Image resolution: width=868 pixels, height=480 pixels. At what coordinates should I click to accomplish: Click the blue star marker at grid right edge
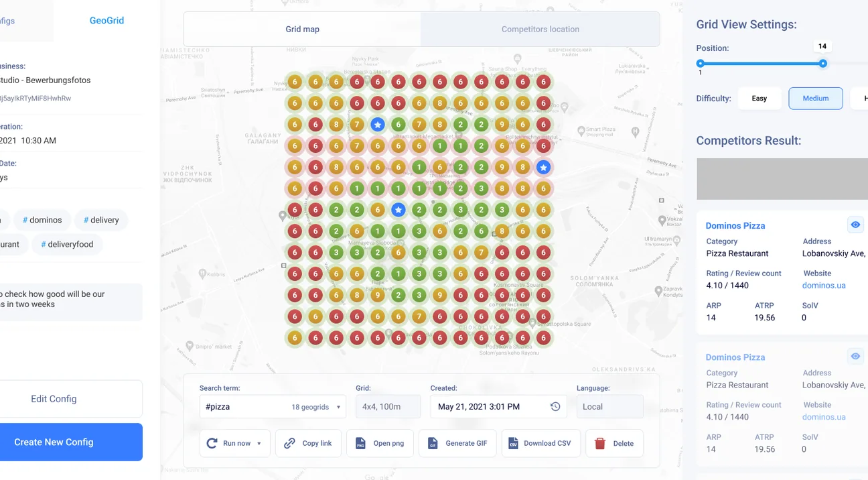point(544,167)
